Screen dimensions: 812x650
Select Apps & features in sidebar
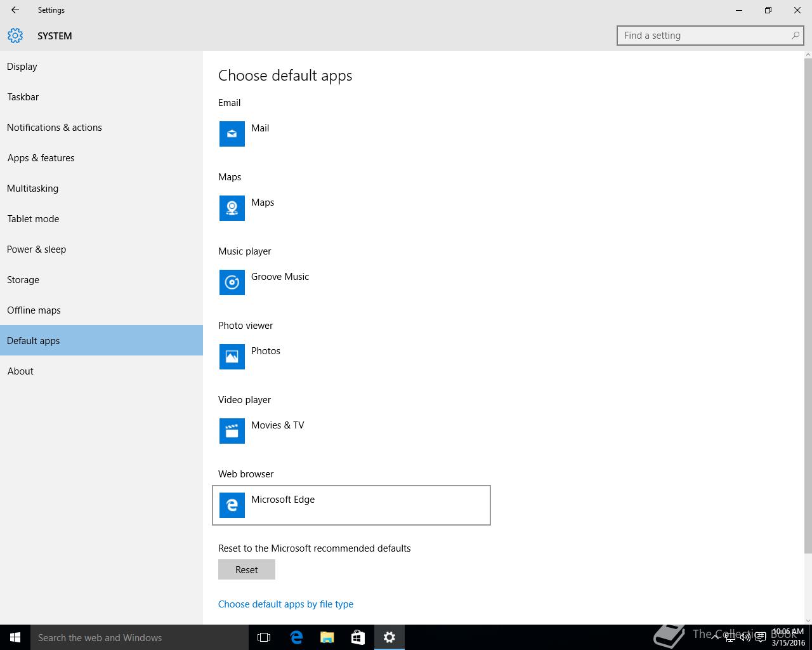[101, 157]
